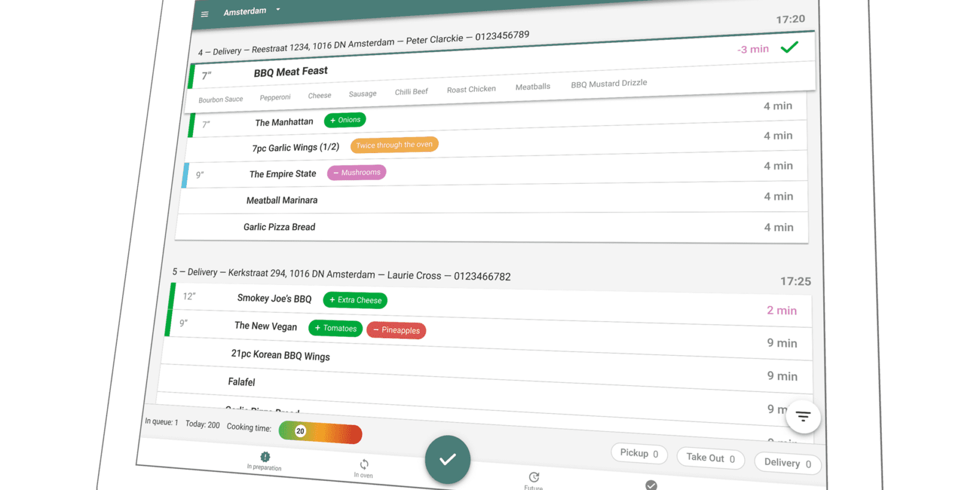Select the + Extra Cheese tag
This screenshot has height=490, width=980.
point(355,300)
